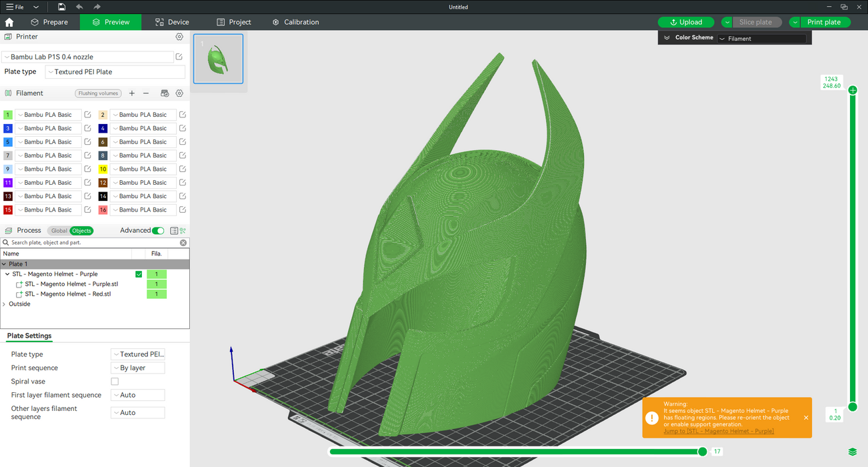Click the home icon
Image resolution: width=868 pixels, height=467 pixels.
(x=9, y=22)
